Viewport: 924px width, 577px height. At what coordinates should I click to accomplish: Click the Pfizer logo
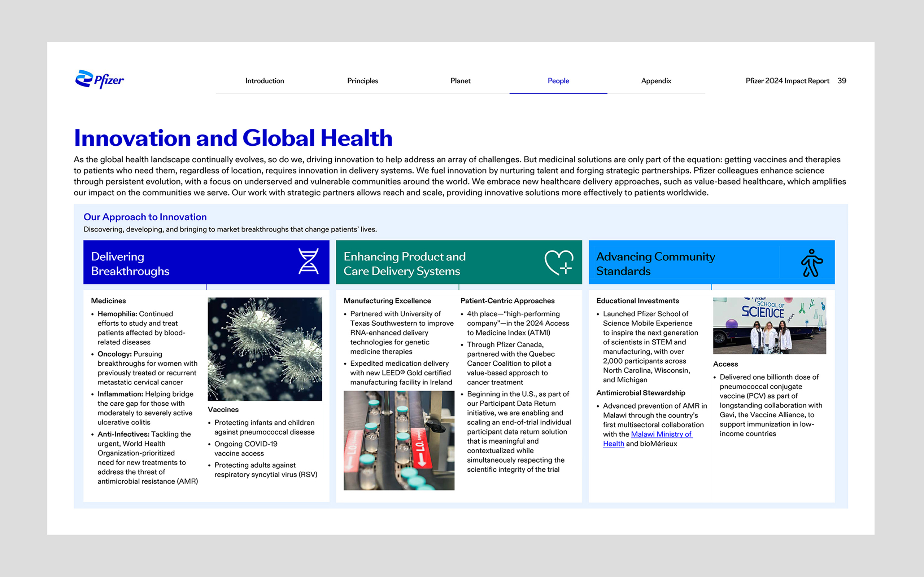[100, 79]
